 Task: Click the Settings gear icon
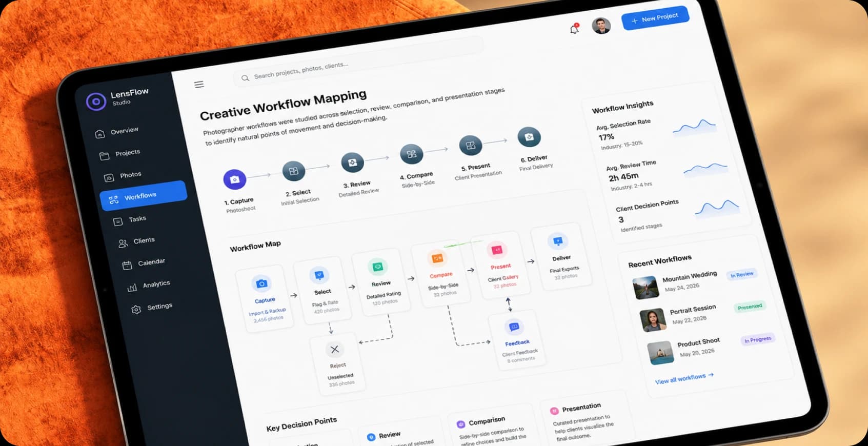tap(136, 310)
